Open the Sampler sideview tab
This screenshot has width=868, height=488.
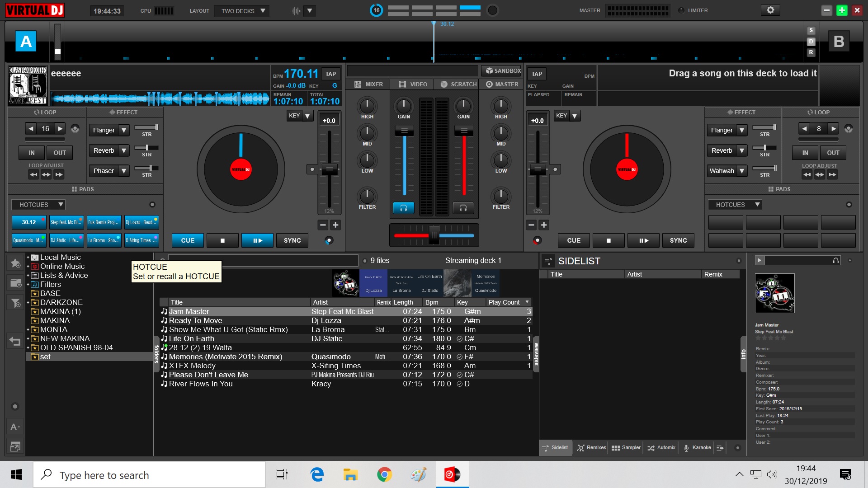(626, 448)
